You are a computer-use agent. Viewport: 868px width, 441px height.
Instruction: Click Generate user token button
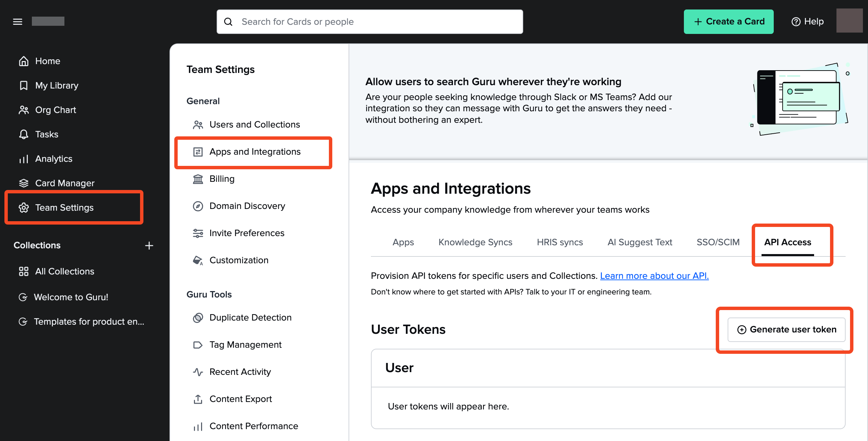pyautogui.click(x=787, y=330)
